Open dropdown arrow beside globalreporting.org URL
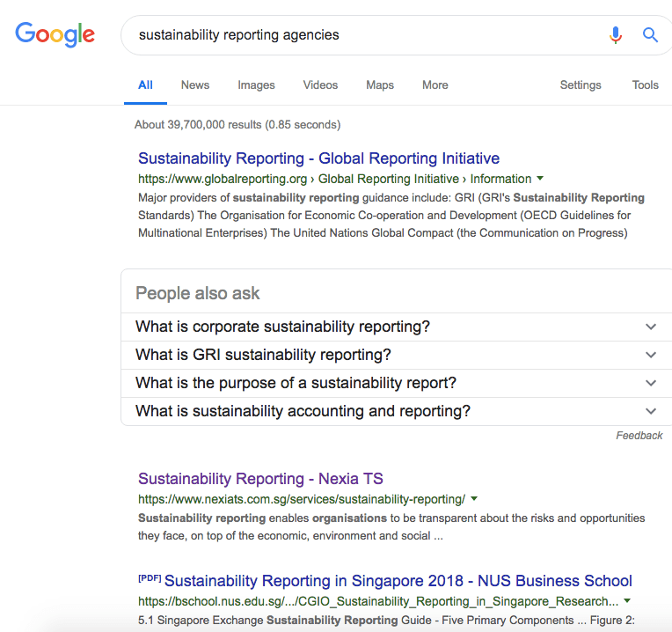The height and width of the screenshot is (632, 672). click(x=540, y=179)
